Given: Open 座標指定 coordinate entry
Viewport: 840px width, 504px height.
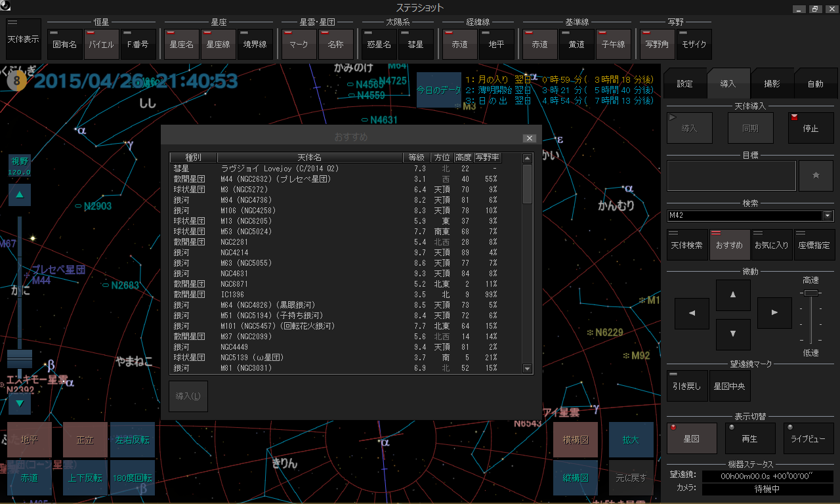Looking at the screenshot, I should (x=814, y=245).
